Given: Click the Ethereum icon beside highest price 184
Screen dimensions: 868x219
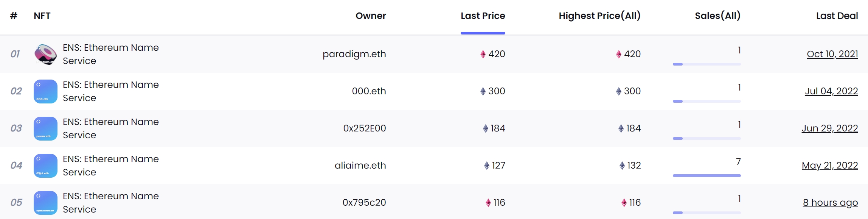Looking at the screenshot, I should (621, 128).
